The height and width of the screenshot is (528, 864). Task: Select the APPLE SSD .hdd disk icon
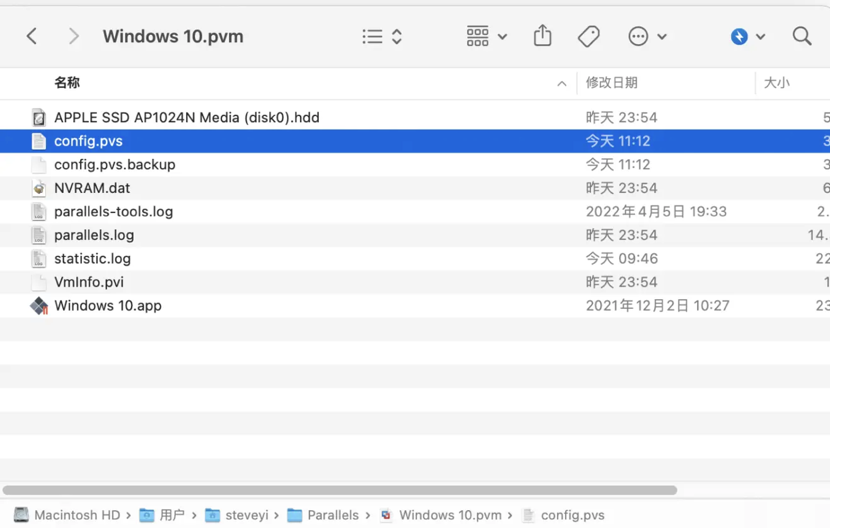click(39, 118)
